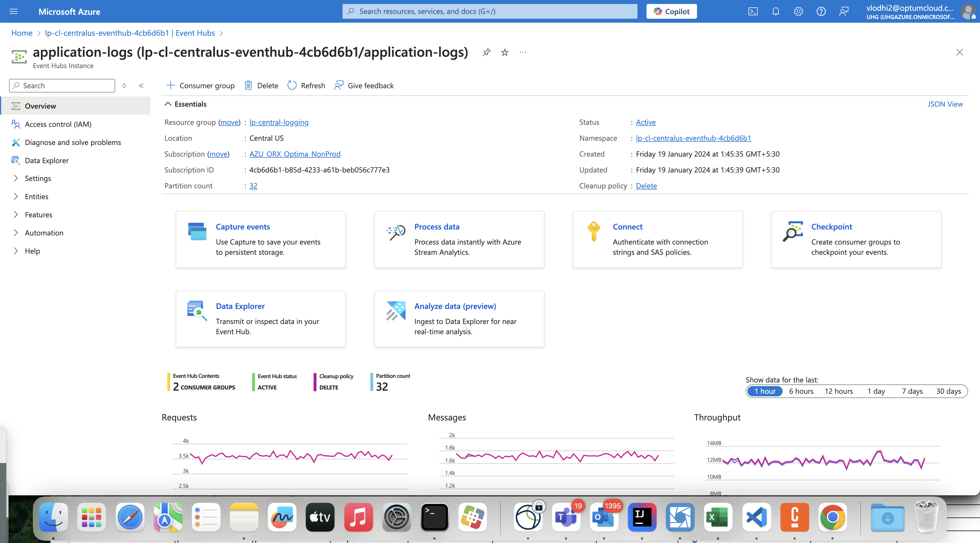The image size is (980, 543).
Task: Open the portal settings gear
Action: tap(798, 11)
